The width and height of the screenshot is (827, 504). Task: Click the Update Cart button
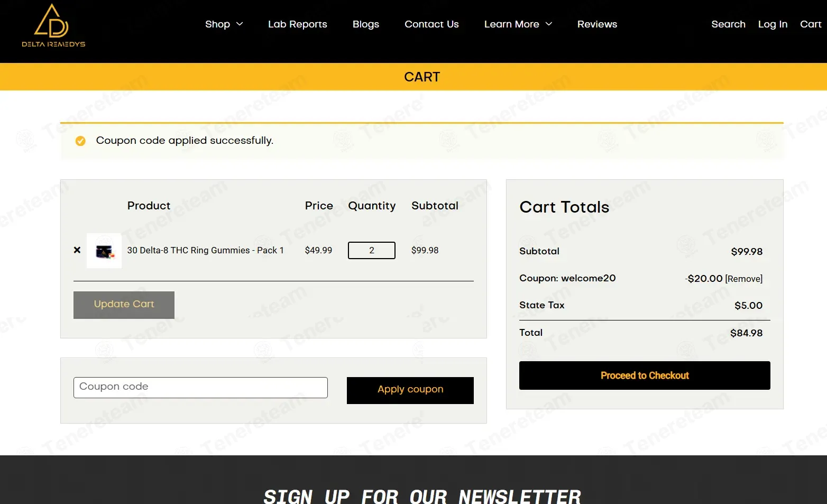124,305
